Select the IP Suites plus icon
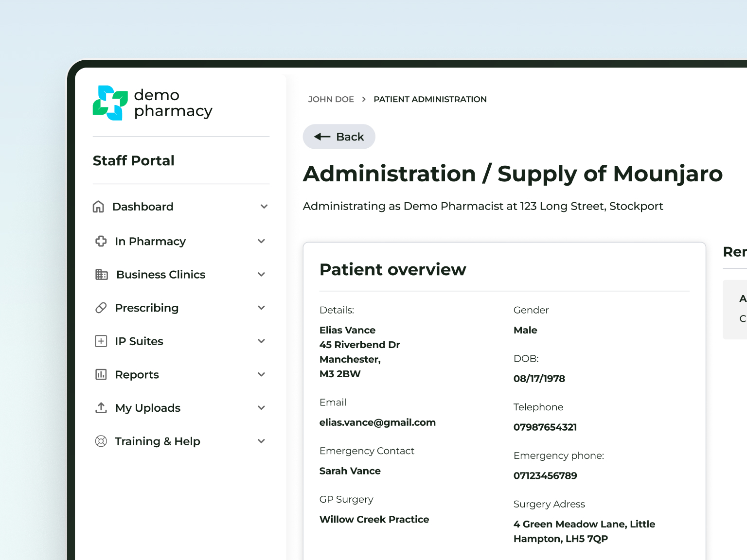The width and height of the screenshot is (747, 560). coord(101,341)
